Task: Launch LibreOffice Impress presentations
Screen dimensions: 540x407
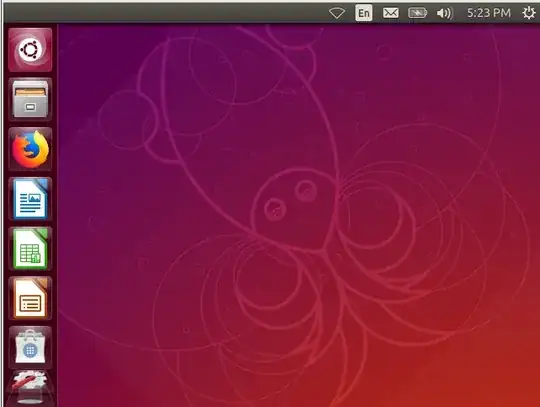Action: tap(30, 298)
